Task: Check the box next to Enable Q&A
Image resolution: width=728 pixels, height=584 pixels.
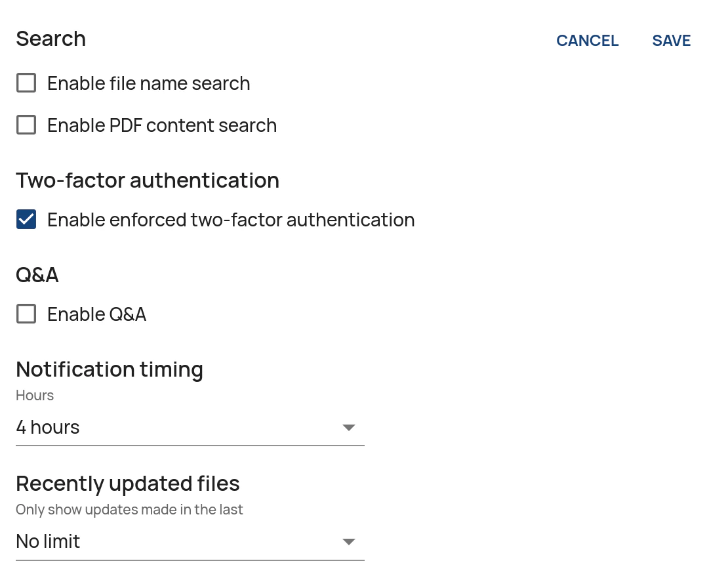Action: pyautogui.click(x=26, y=314)
